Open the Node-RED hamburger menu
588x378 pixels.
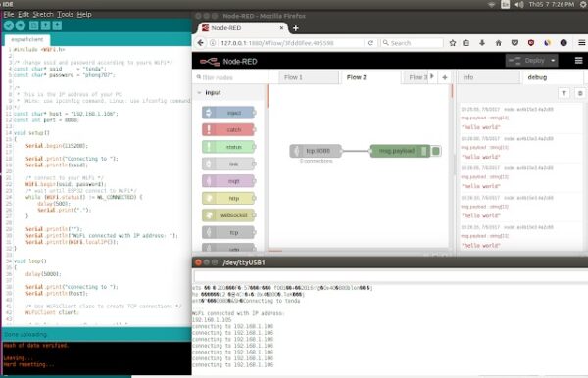[578, 61]
